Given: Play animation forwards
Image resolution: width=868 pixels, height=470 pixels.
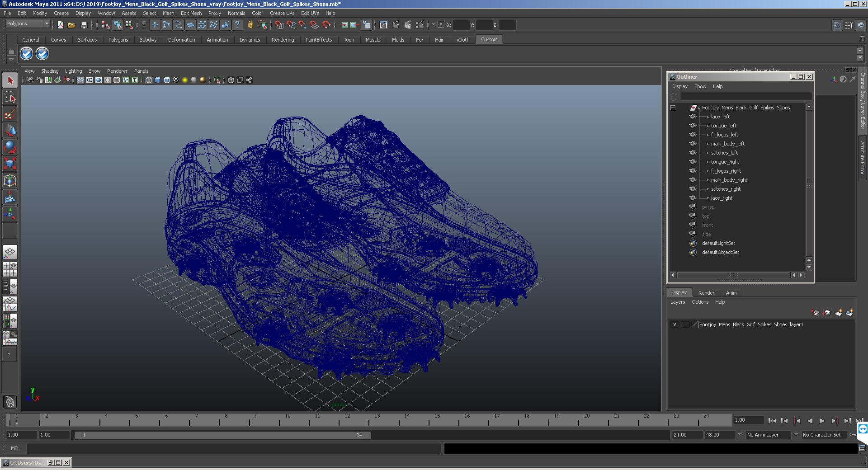Looking at the screenshot, I should [x=822, y=421].
